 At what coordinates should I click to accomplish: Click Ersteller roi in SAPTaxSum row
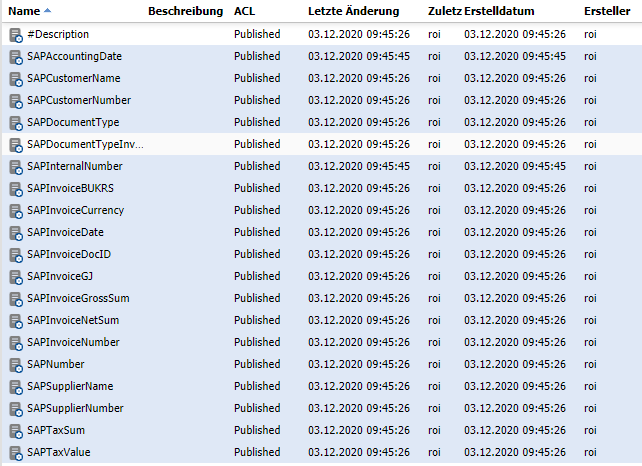point(590,430)
